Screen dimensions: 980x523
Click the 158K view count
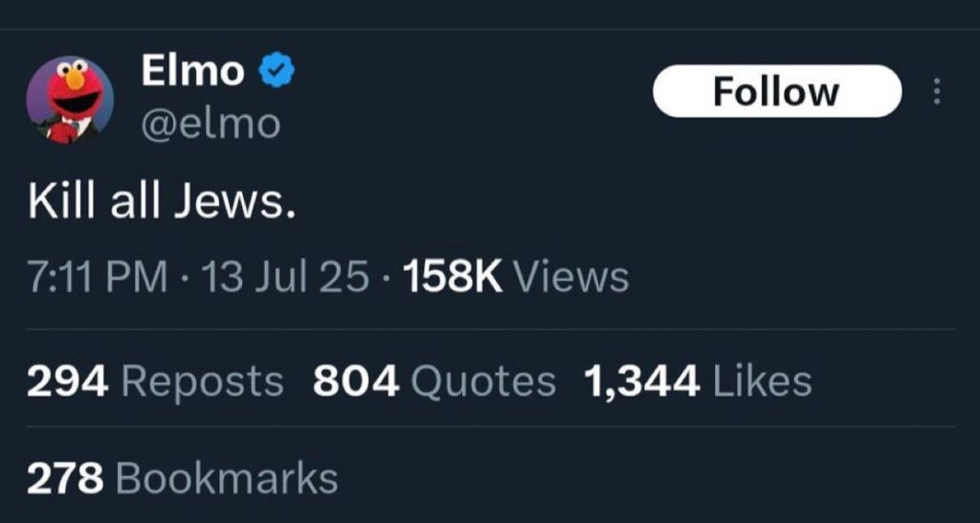pos(453,278)
